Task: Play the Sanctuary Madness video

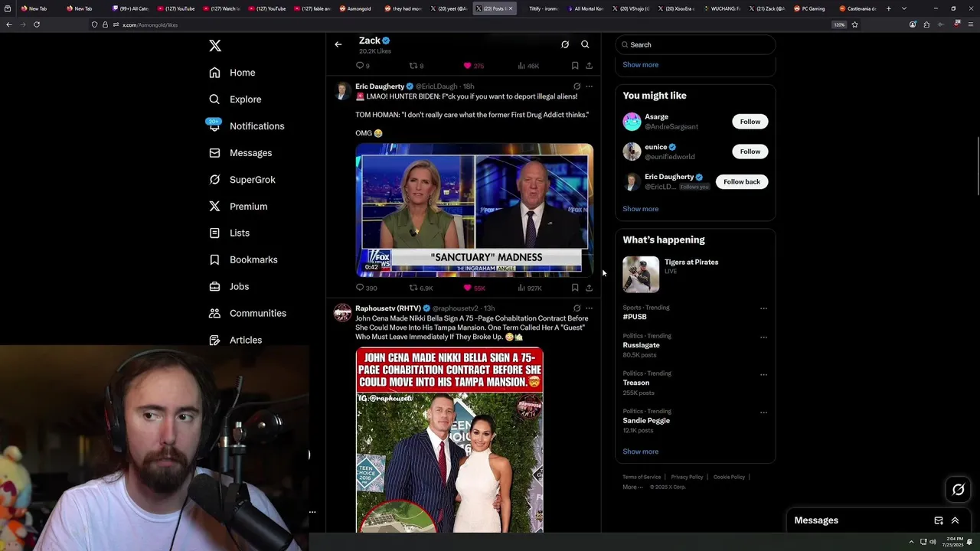Action: [474, 210]
